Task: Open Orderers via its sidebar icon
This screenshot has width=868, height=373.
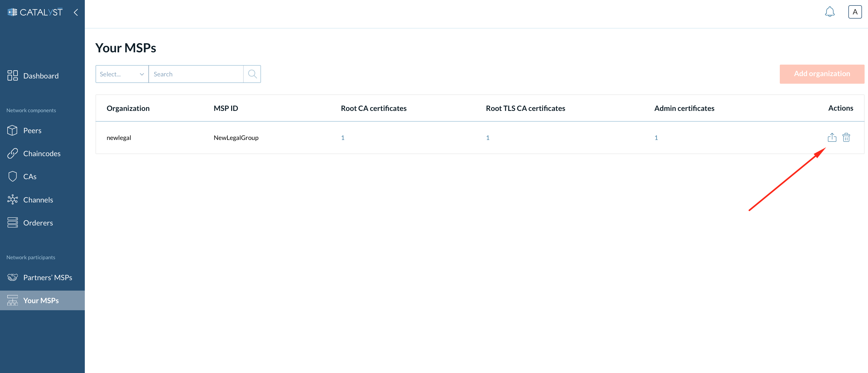Action: (13, 223)
